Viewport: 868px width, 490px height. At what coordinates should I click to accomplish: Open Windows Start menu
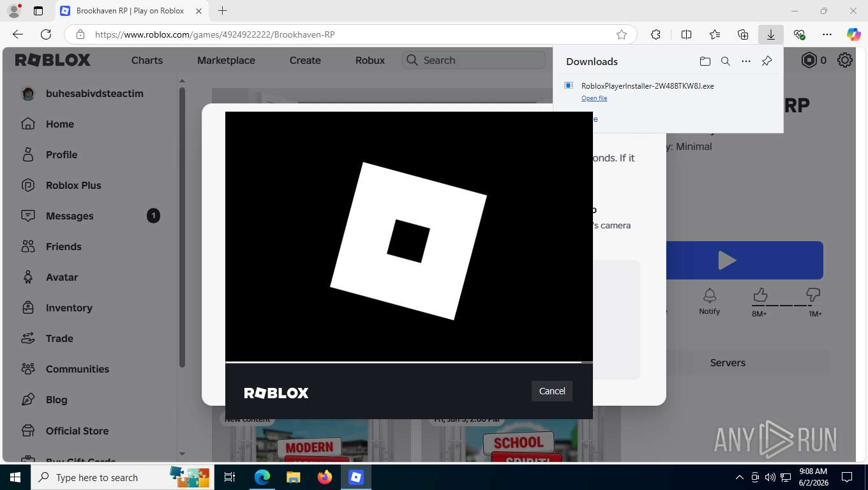point(15,477)
